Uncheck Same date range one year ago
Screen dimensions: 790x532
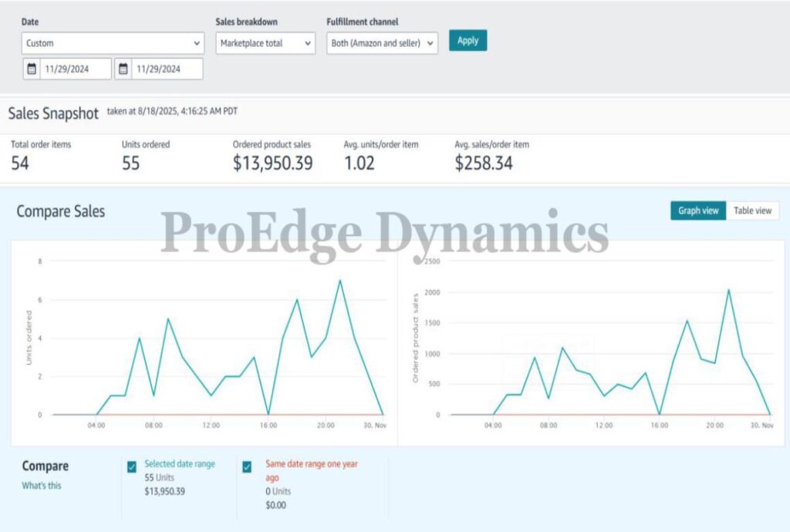[x=247, y=466]
